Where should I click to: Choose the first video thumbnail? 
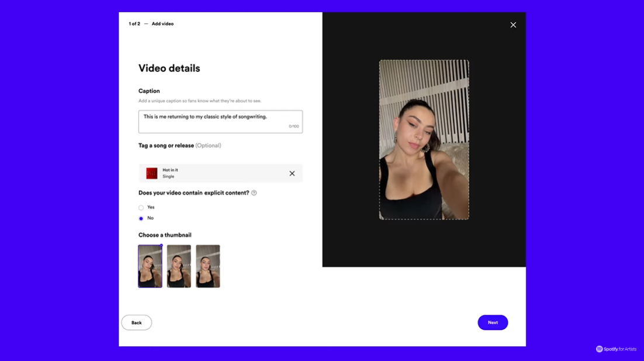150,266
